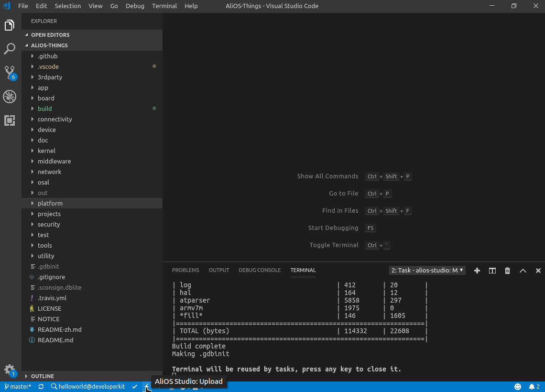
Task: Open the .sconsign.dblite file
Action: (x=92, y=287)
